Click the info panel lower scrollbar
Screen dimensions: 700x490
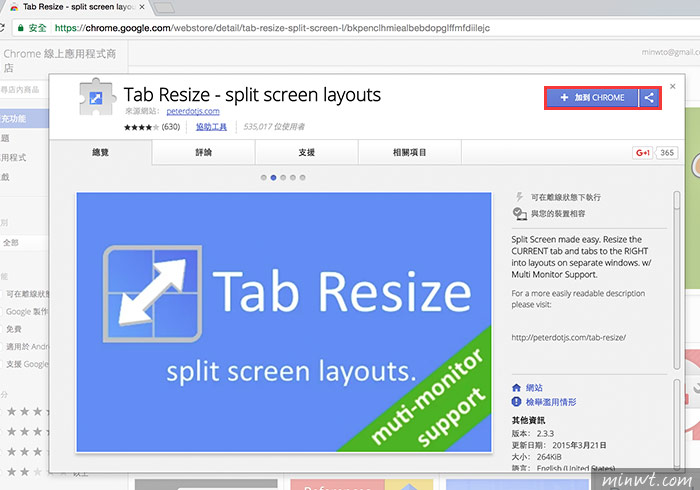coord(677,423)
